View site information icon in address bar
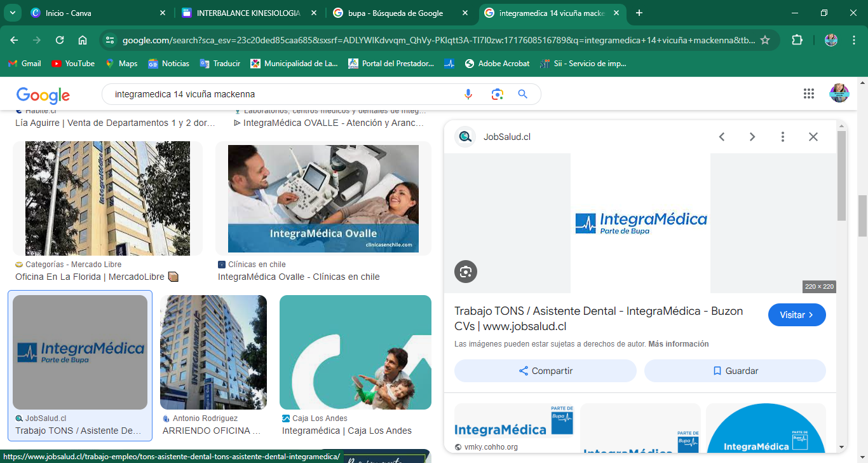Viewport: 868px width, 463px height. click(x=110, y=40)
